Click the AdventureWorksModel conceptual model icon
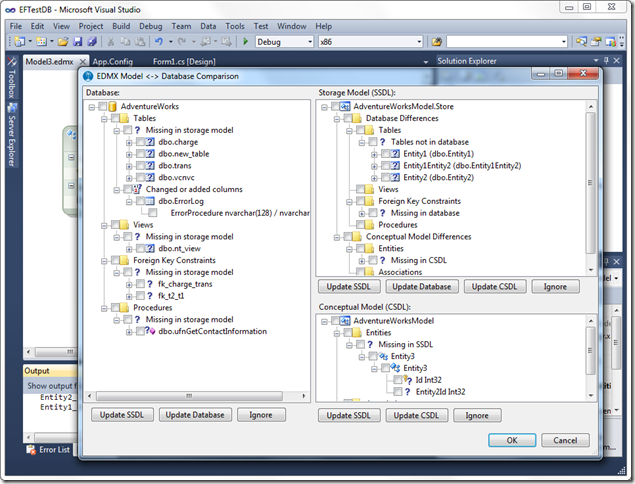 [x=345, y=321]
